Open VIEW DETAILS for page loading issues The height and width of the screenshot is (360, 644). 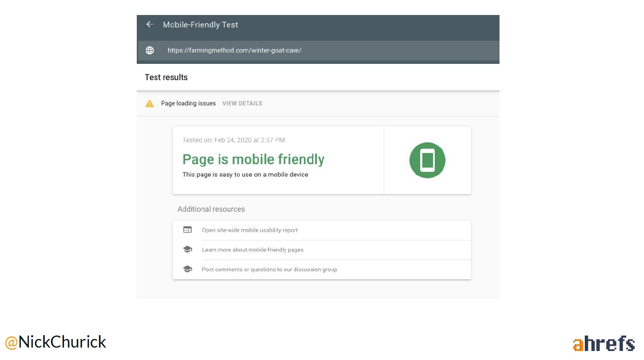click(242, 103)
